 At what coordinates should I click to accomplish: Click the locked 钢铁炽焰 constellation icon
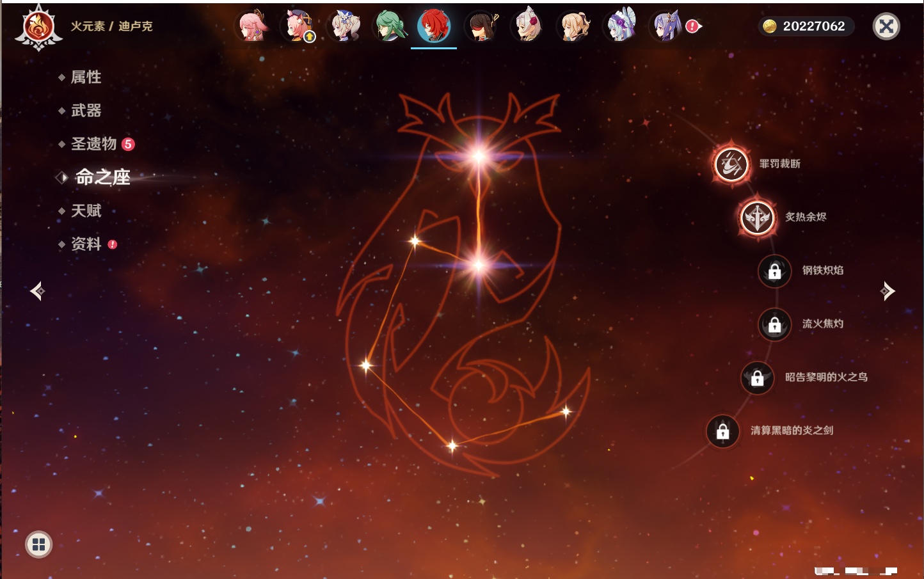[774, 271]
